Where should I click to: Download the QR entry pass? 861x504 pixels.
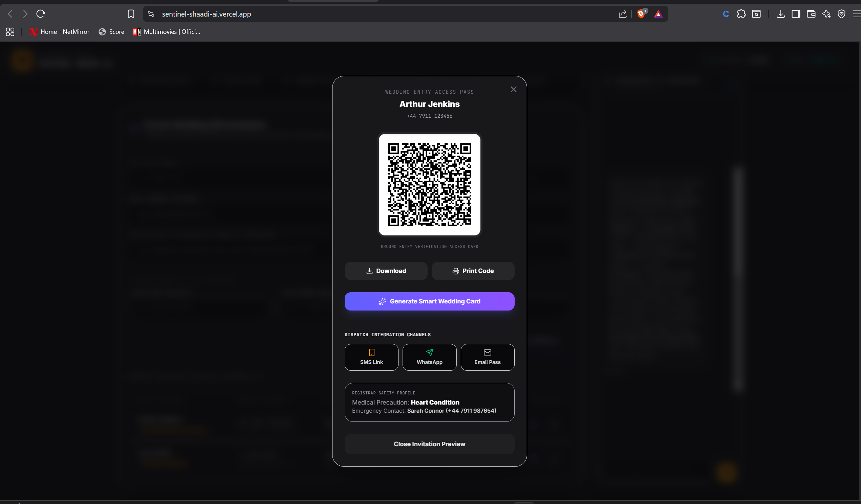[386, 271]
